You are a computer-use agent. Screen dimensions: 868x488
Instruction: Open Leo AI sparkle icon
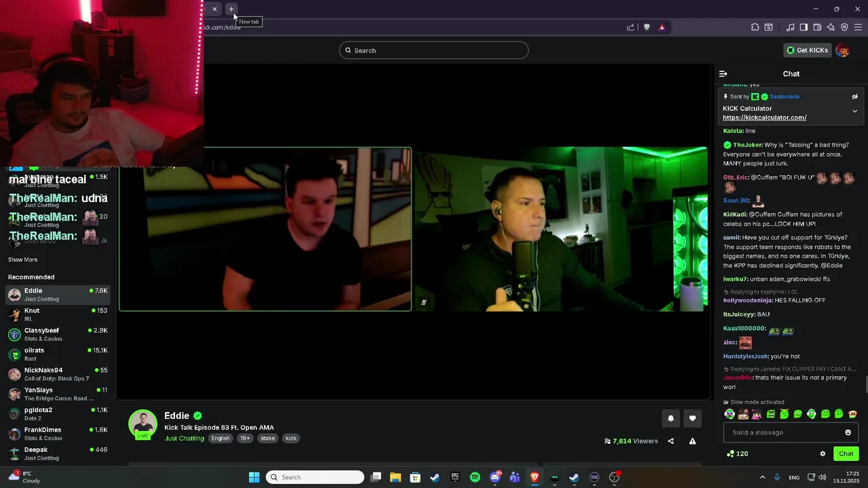coord(831,27)
